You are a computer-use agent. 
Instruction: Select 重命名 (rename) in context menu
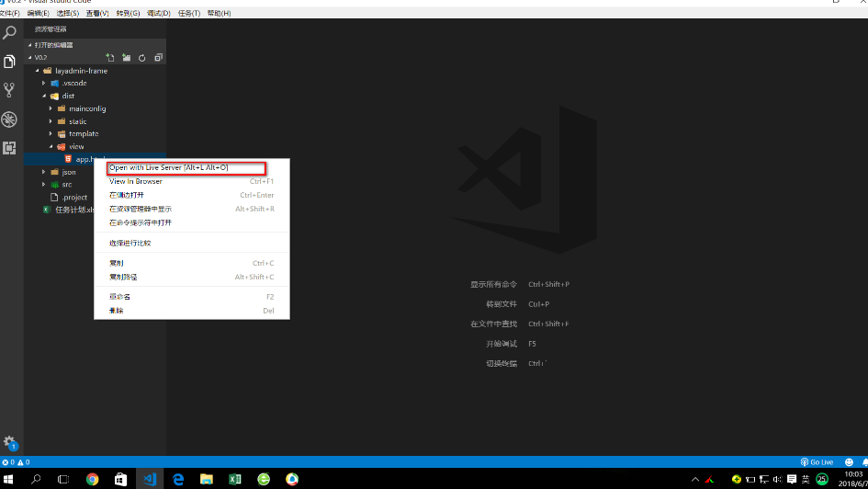pyautogui.click(x=120, y=297)
